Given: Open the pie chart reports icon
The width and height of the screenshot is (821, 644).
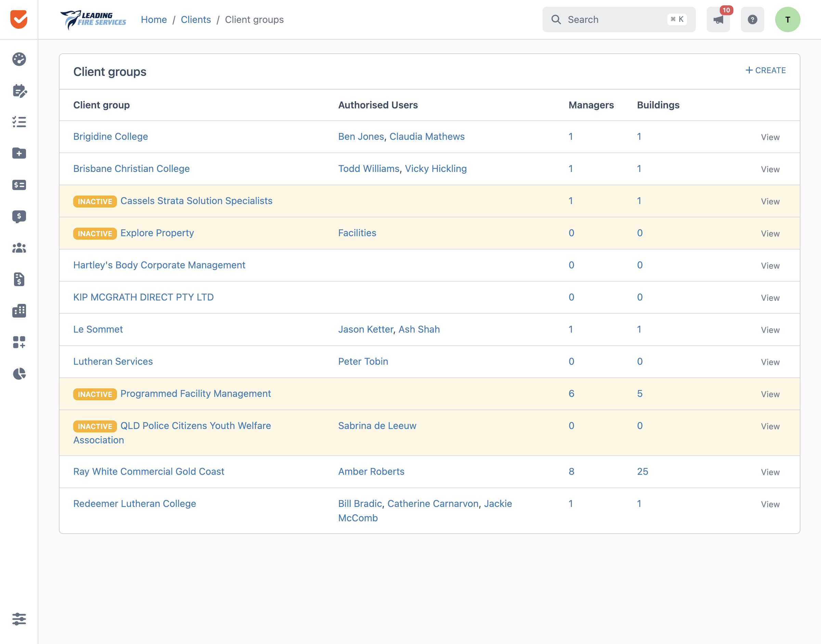Looking at the screenshot, I should [x=19, y=374].
